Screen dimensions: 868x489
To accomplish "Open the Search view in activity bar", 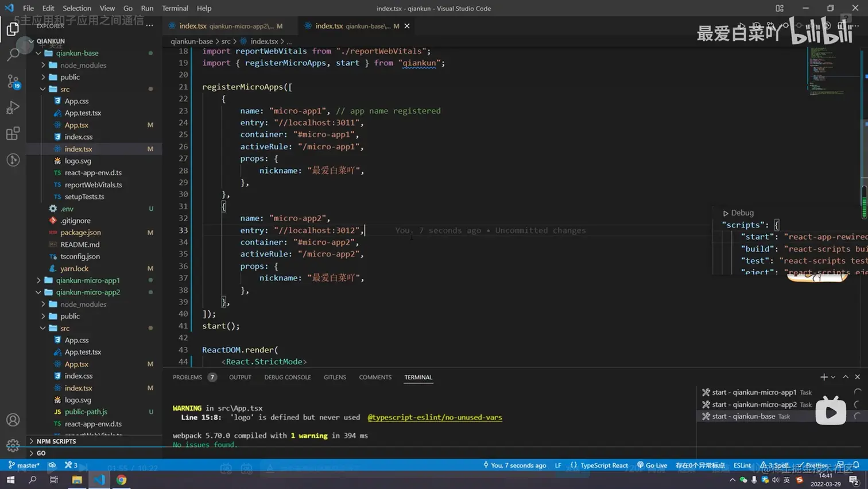I will point(13,55).
